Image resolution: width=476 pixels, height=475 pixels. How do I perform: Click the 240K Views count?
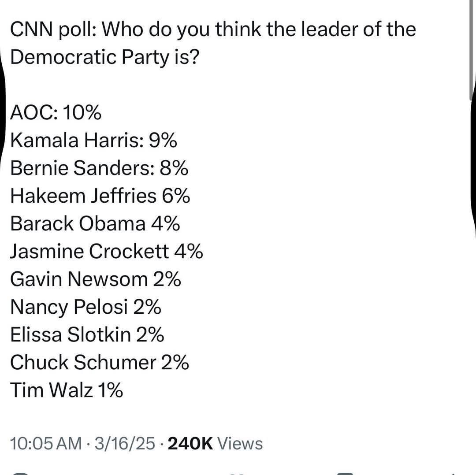tap(215, 443)
